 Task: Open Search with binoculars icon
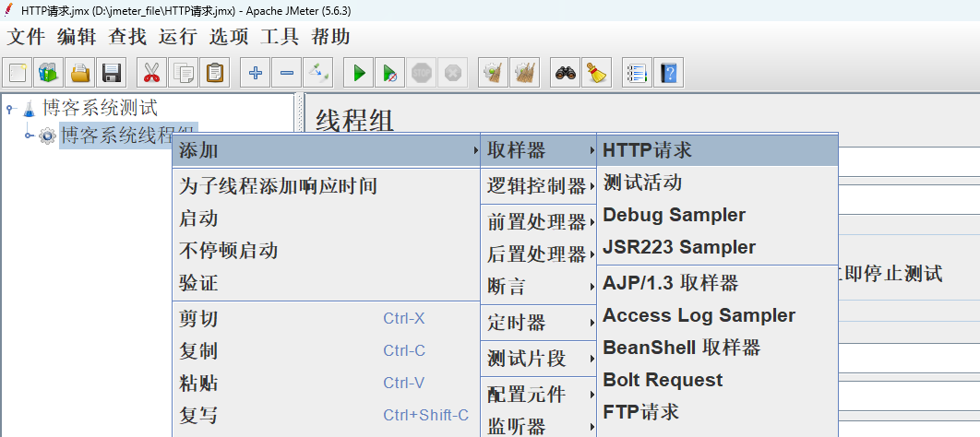tap(565, 73)
